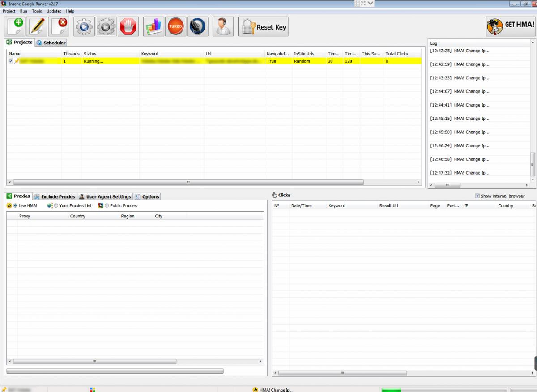537x392 pixels.
Task: Start the project with the blue play gear
Action: pyautogui.click(x=84, y=26)
